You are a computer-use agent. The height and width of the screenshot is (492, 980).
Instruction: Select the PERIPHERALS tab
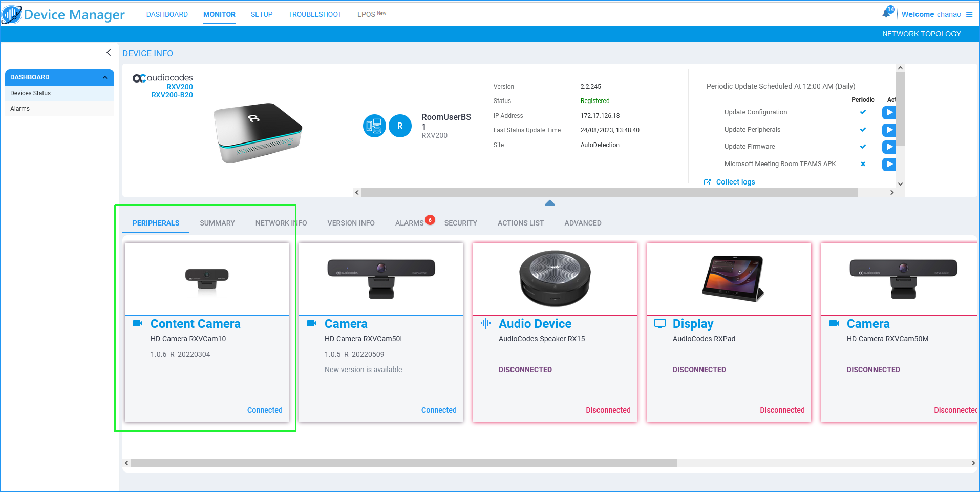point(156,223)
